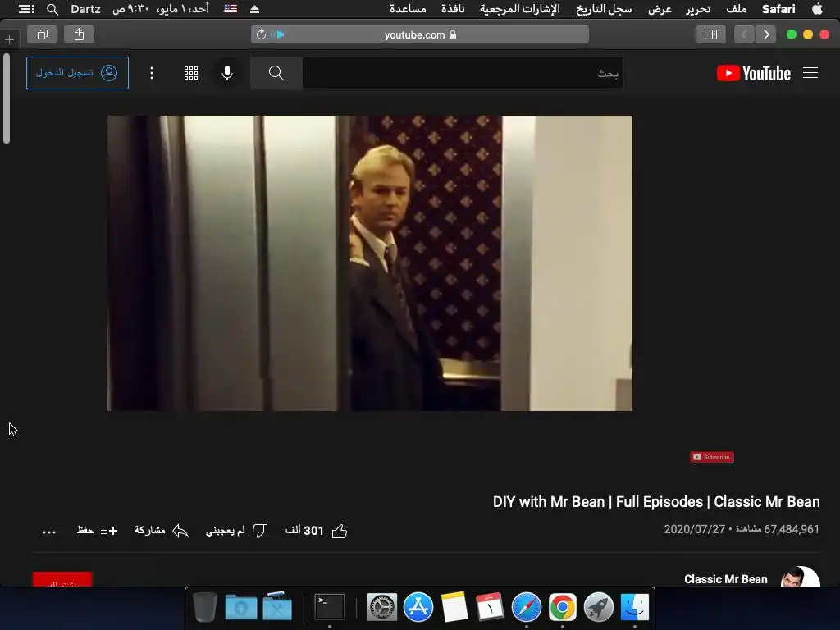This screenshot has width=840, height=630.
Task: Show Safari tab overview
Action: [x=43, y=34]
